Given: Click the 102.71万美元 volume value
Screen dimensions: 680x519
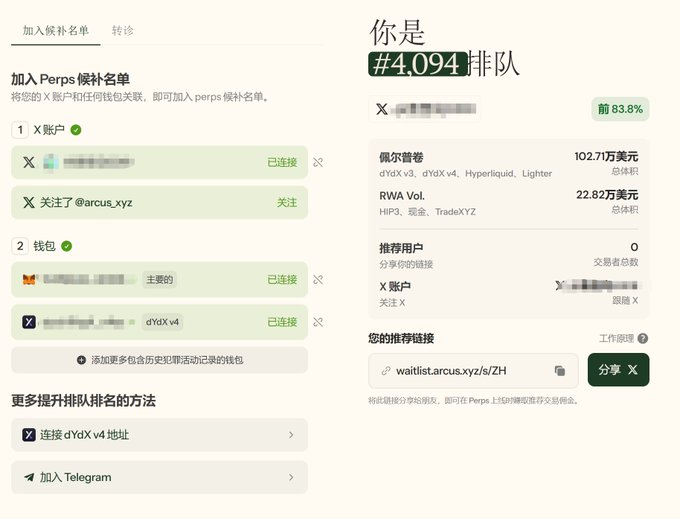Looking at the screenshot, I should tap(606, 156).
